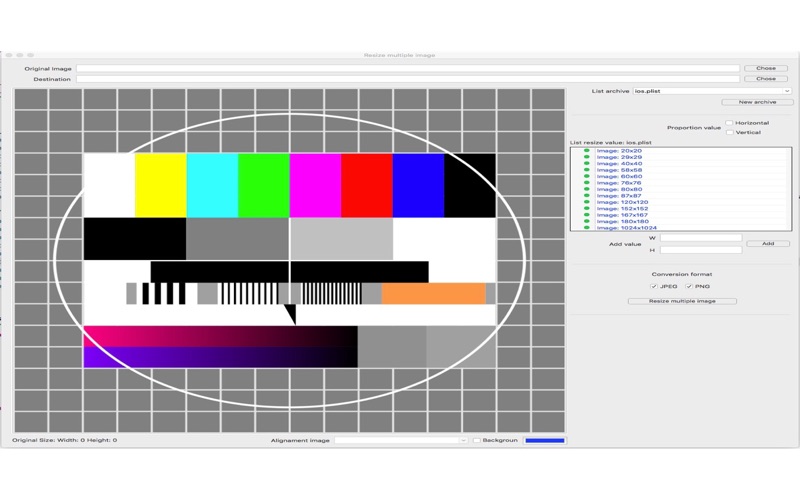Enable the Horizontal proportion checkbox

click(730, 123)
